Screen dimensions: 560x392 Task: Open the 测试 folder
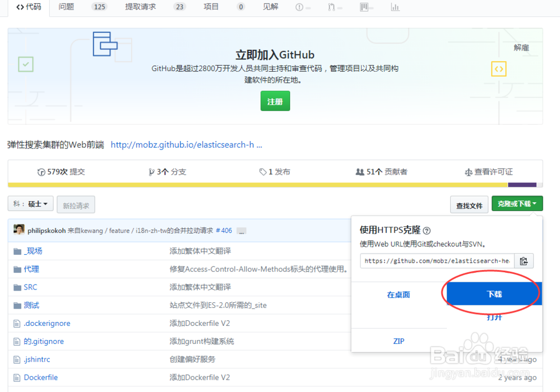(x=31, y=305)
